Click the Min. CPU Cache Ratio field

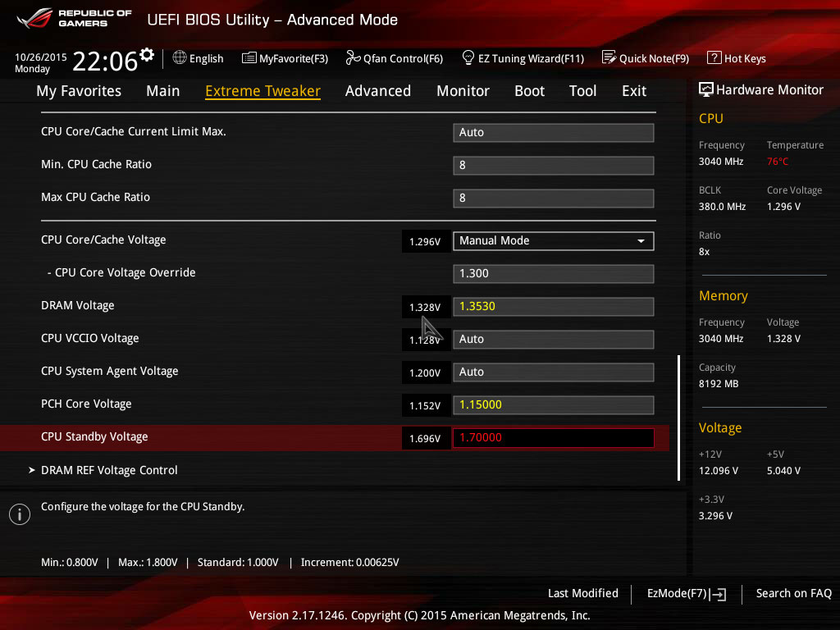point(554,166)
